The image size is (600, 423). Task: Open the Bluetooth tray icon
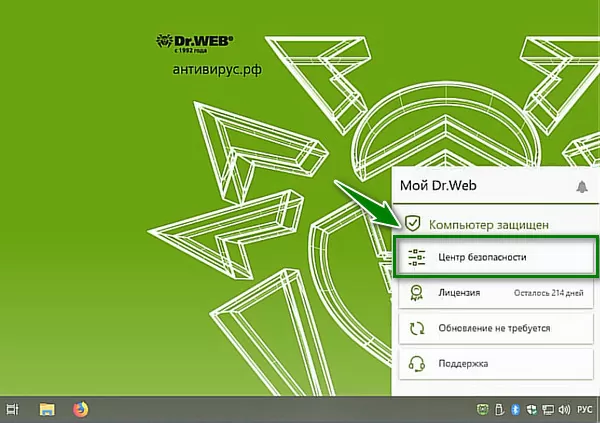click(516, 410)
